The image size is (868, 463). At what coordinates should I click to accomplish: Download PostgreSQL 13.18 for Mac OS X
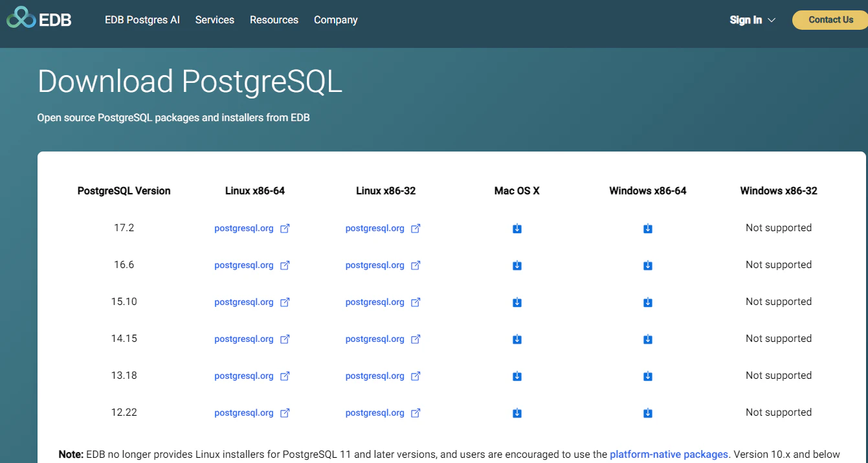tap(517, 376)
